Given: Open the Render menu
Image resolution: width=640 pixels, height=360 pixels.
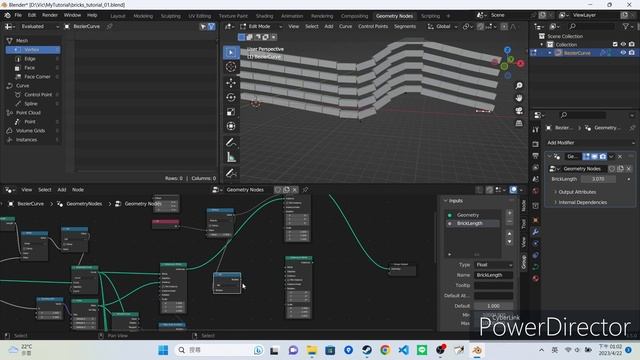Looking at the screenshot, I should [50, 15].
